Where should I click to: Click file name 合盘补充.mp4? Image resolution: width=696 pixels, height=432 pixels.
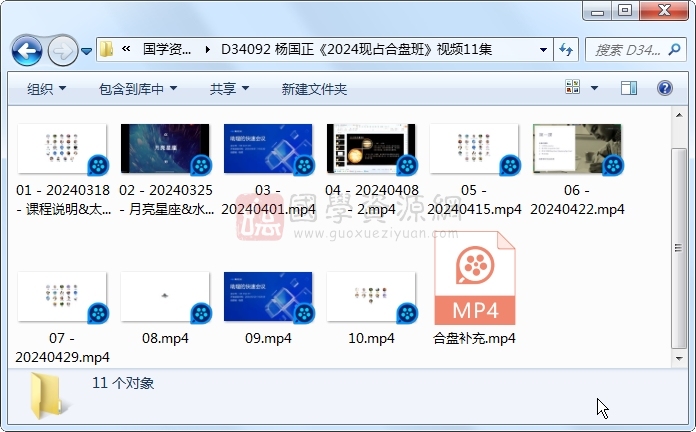(x=474, y=338)
